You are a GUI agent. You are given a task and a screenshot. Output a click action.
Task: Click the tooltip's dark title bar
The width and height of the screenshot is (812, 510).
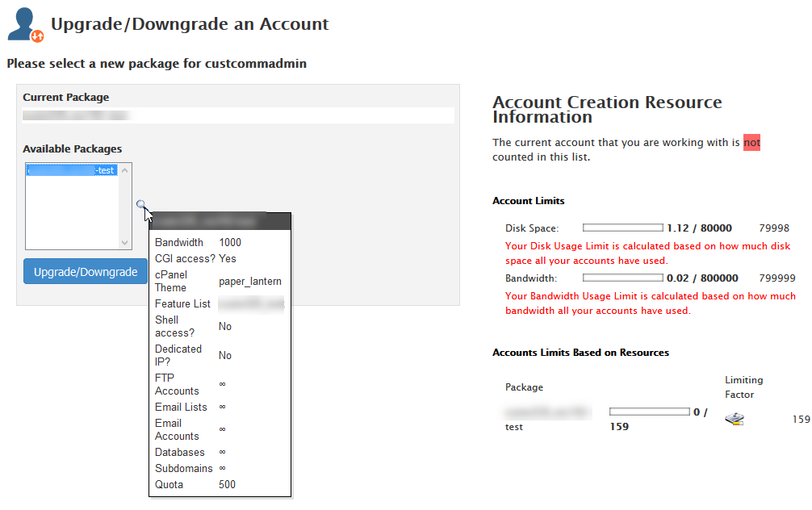tap(220, 220)
